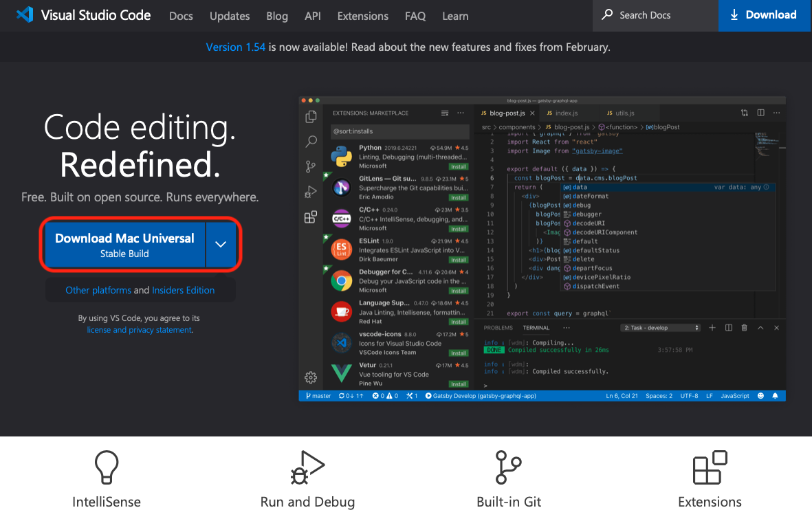Open the '2: Task - develop' terminal dropdown
This screenshot has width=812, height=521.
coord(661,328)
